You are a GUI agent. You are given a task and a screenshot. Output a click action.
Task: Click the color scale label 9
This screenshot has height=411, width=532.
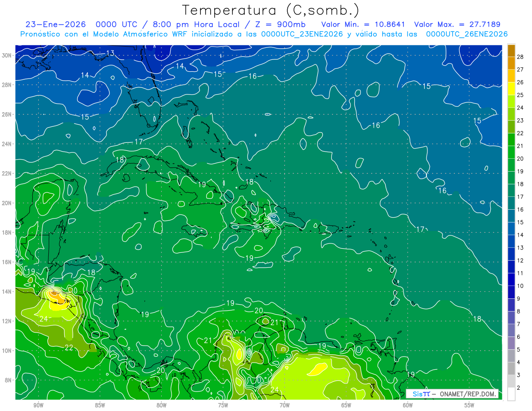519,299
